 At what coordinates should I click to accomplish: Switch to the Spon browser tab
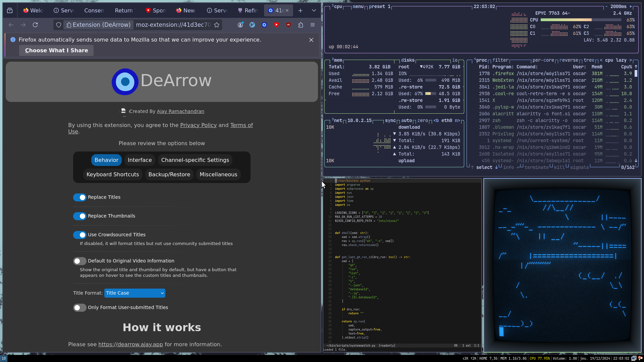pyautogui.click(x=156, y=10)
